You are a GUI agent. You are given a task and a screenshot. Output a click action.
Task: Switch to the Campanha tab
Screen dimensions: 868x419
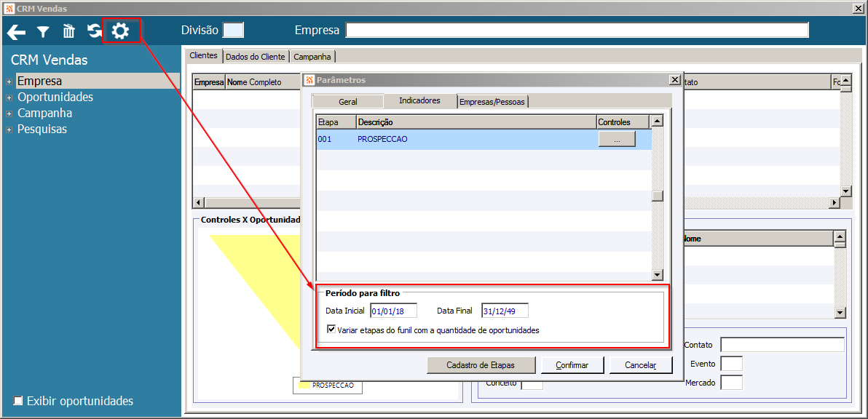pos(312,57)
